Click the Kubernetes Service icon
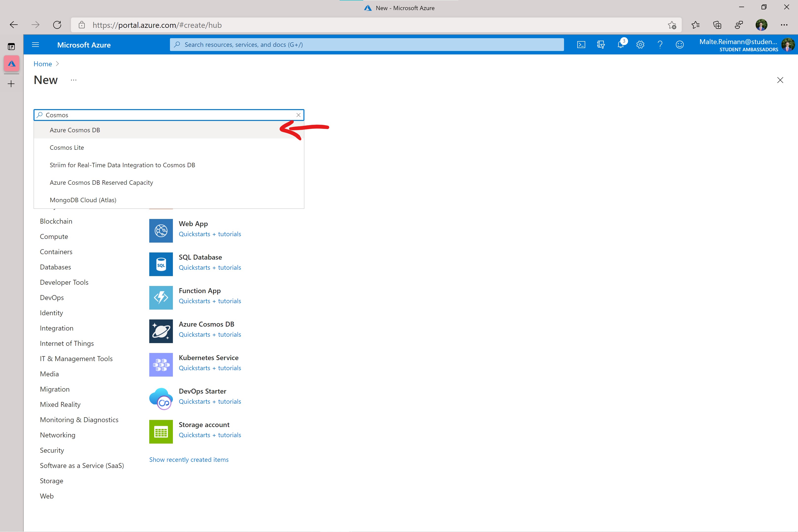 tap(160, 363)
